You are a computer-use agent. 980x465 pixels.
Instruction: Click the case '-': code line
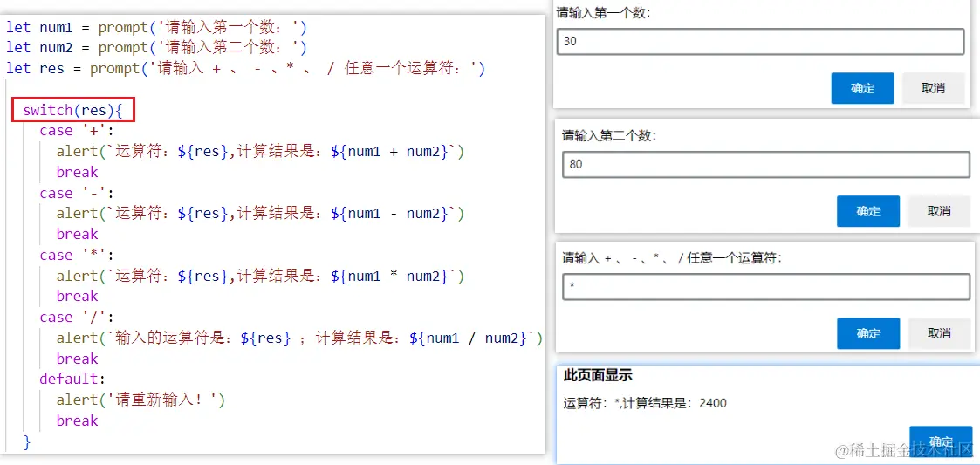77,193
